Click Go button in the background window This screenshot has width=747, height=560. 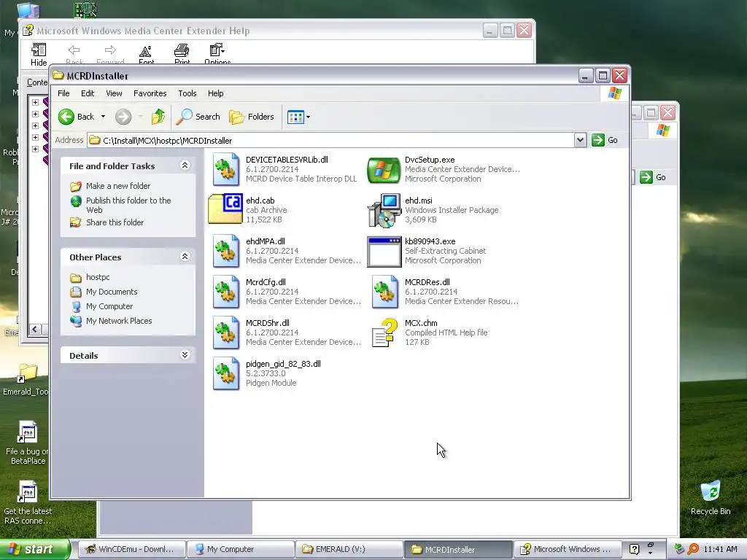pyautogui.click(x=653, y=177)
